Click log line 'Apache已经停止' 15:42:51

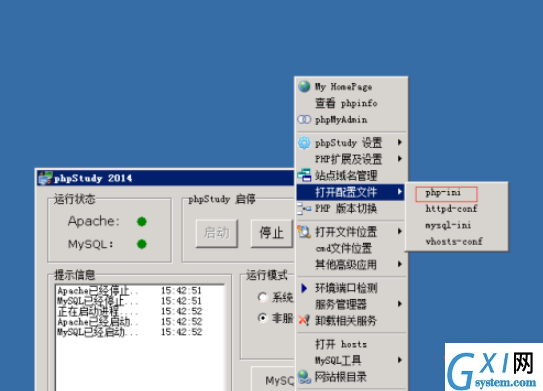(130, 290)
